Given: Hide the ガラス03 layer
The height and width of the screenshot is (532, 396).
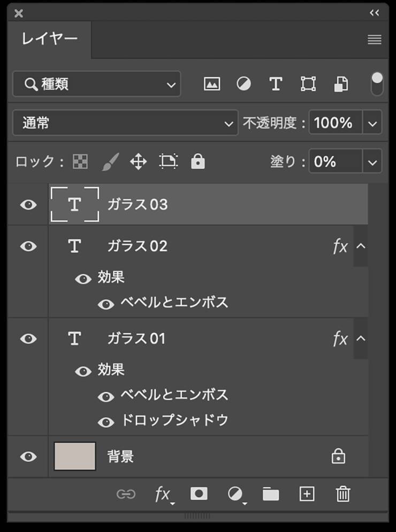Looking at the screenshot, I should (28, 205).
